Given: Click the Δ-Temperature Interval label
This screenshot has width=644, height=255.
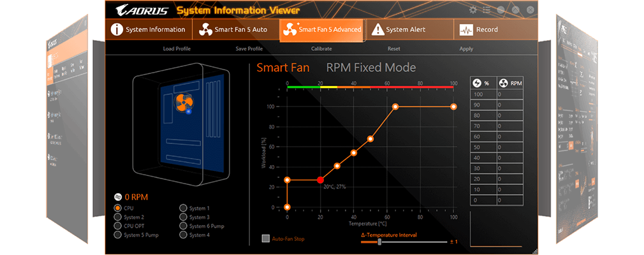Looking at the screenshot, I should click(x=388, y=235).
